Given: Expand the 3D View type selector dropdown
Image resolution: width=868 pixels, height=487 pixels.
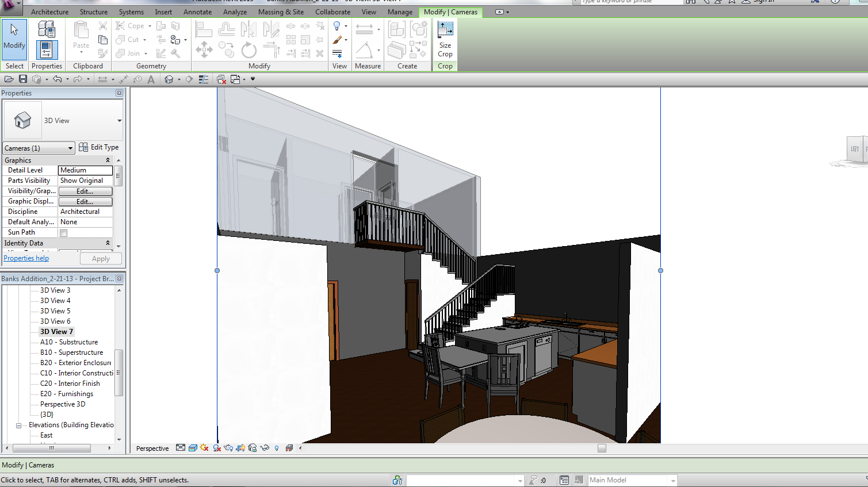Looking at the screenshot, I should (x=119, y=121).
